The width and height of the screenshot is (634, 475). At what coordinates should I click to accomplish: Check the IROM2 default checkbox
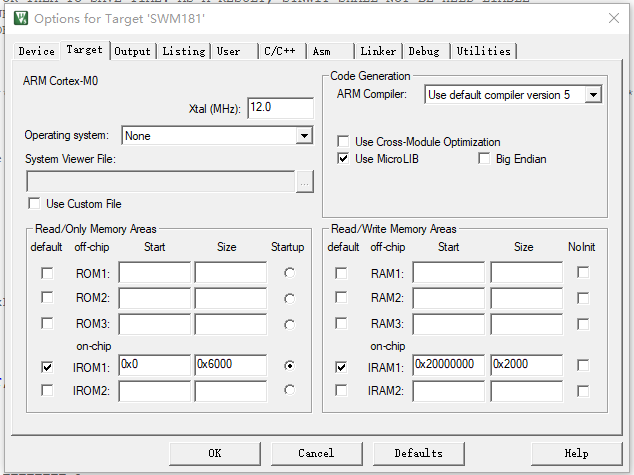pyautogui.click(x=47, y=391)
